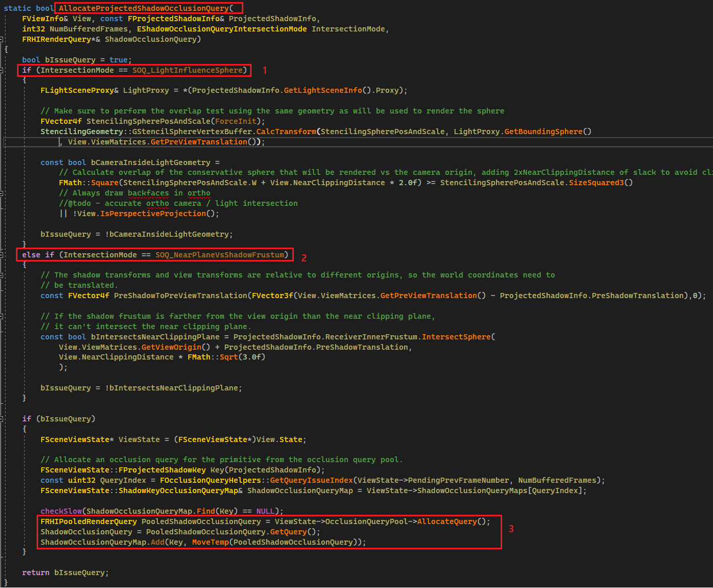Click the PreShadowToPreViewTranslation variable name

coord(180,296)
